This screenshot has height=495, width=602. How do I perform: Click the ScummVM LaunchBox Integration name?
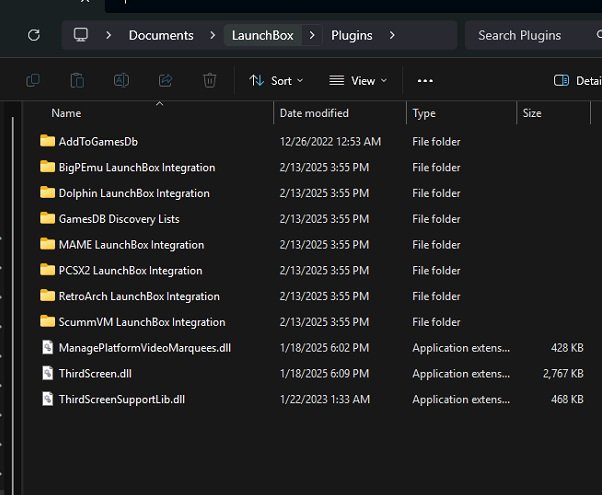click(142, 322)
